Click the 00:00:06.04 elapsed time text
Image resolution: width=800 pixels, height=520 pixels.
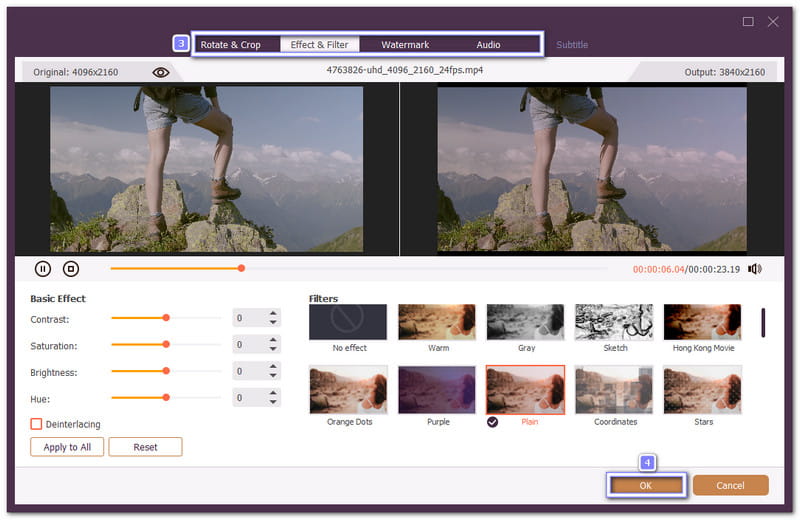658,269
